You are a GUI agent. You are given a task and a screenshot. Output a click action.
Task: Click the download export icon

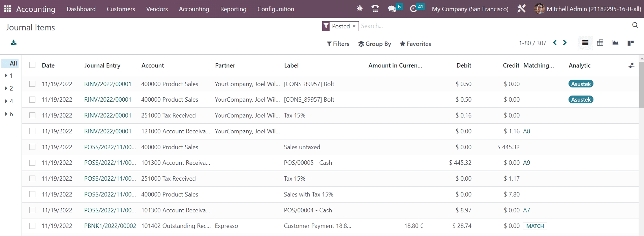pyautogui.click(x=13, y=43)
